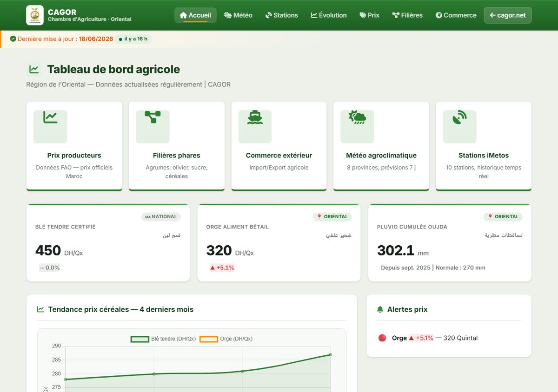This screenshot has width=558, height=392.
Task: Click the Météo agroclimatique cloud-sun icon
Action: (x=357, y=118)
